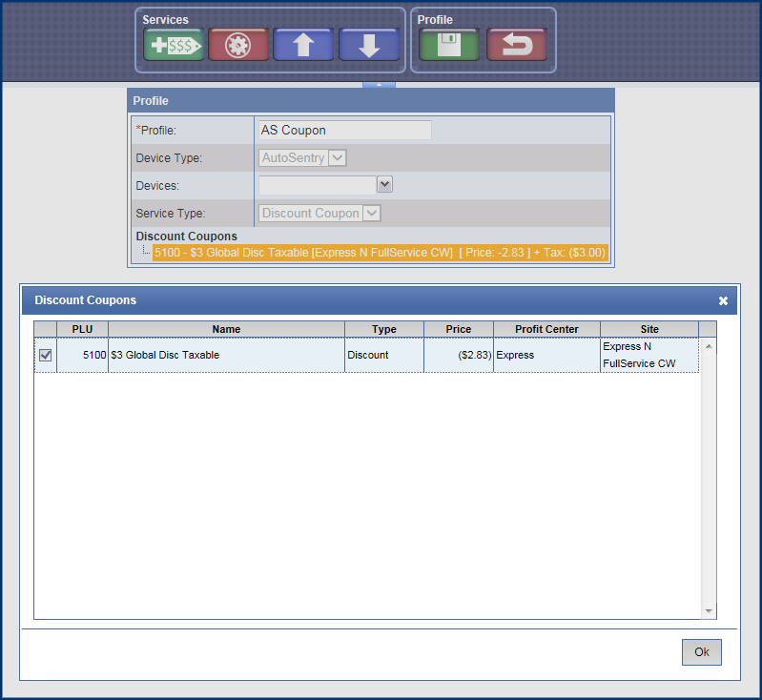762x700 pixels.
Task: Sort by the Name column header
Action: tap(226, 329)
